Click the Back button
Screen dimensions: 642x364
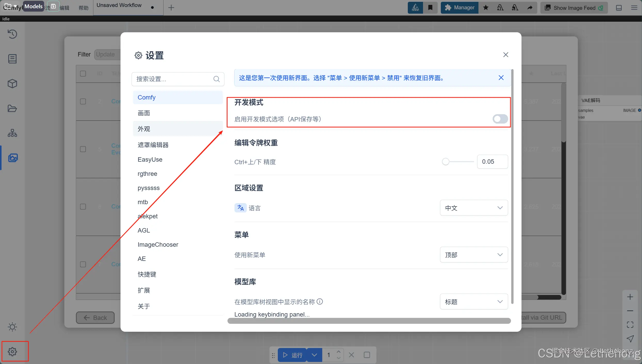(95, 318)
